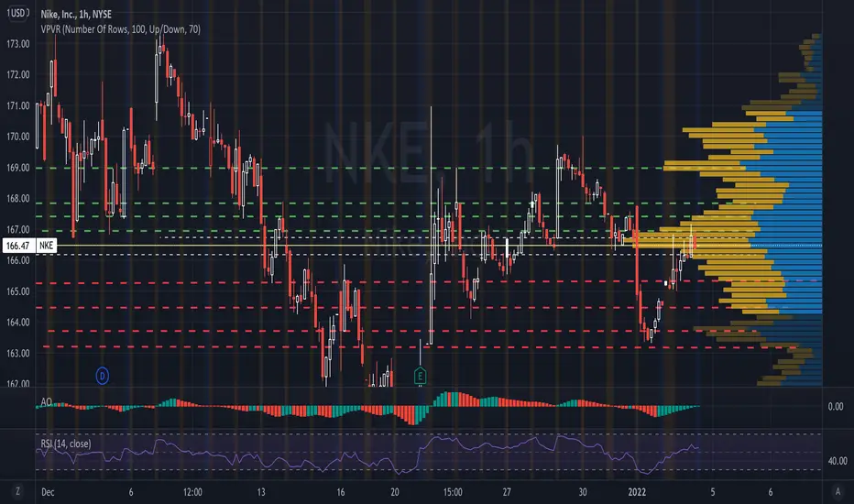Click the 170.00 price axis label
Screen dimensions: 854x504
click(x=18, y=137)
